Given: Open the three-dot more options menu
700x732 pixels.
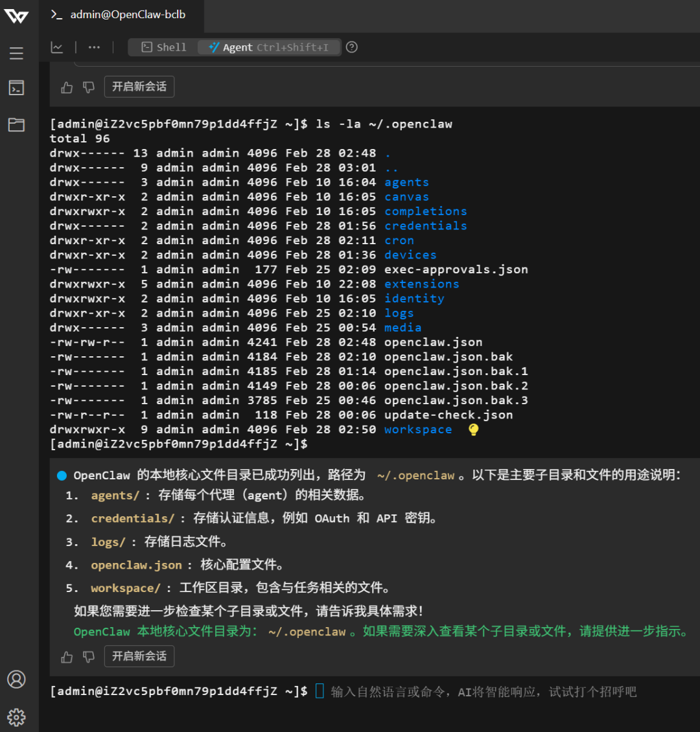Looking at the screenshot, I should [95, 47].
